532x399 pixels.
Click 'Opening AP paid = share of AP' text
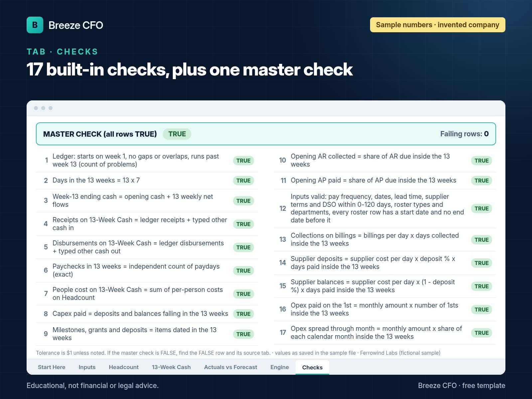373,180
